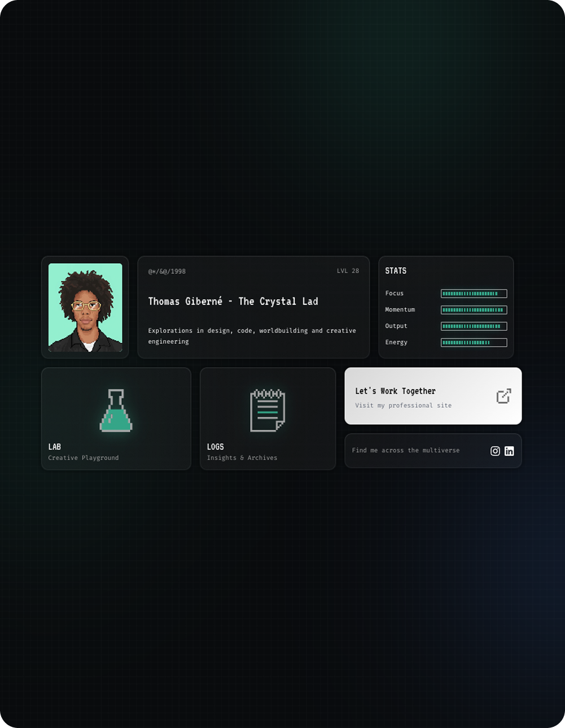The height and width of the screenshot is (728, 565).
Task: Select the Energy stat bar
Action: coord(474,342)
